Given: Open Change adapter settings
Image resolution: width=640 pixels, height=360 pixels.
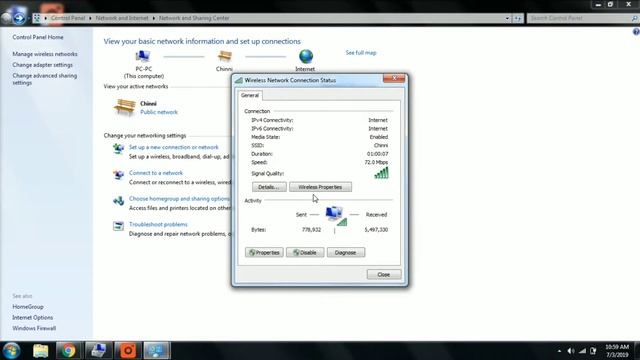Looking at the screenshot, I should click(42, 65).
